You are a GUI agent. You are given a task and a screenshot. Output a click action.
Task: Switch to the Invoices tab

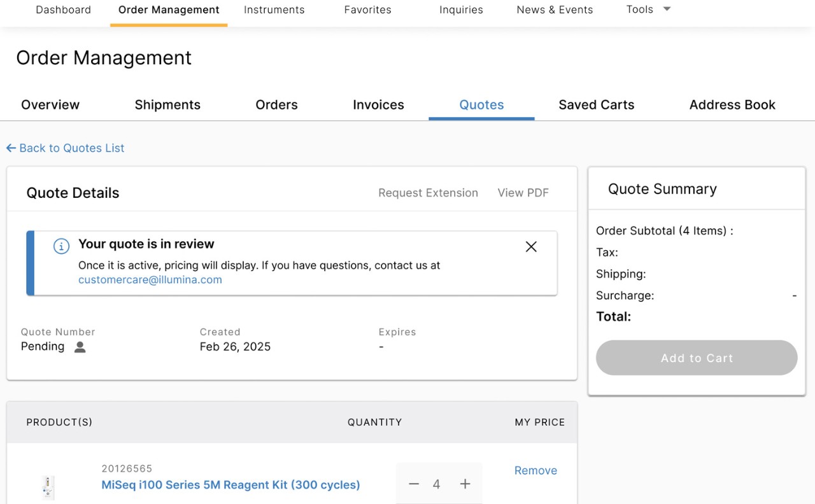[378, 104]
